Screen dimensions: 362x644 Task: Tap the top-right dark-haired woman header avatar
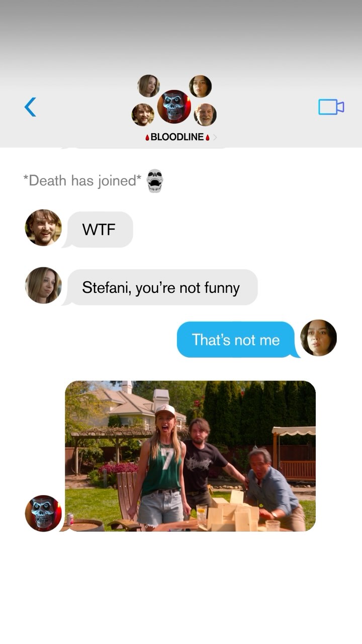point(200,86)
